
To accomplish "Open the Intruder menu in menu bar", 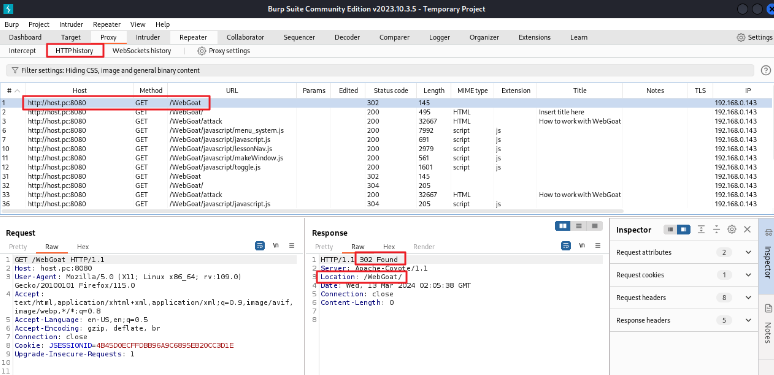I will coord(72,24).
